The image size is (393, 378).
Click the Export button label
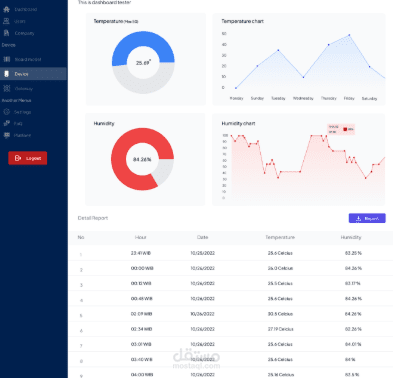[x=372, y=219]
